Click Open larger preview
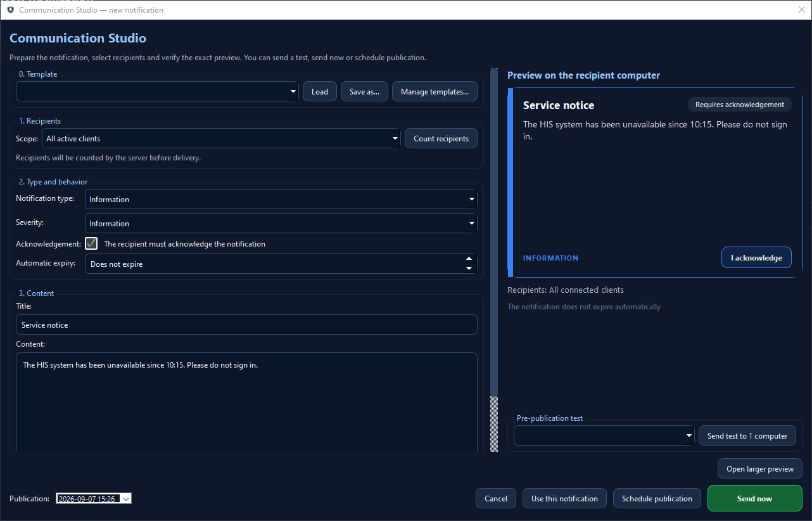The height and width of the screenshot is (521, 812). click(x=760, y=468)
